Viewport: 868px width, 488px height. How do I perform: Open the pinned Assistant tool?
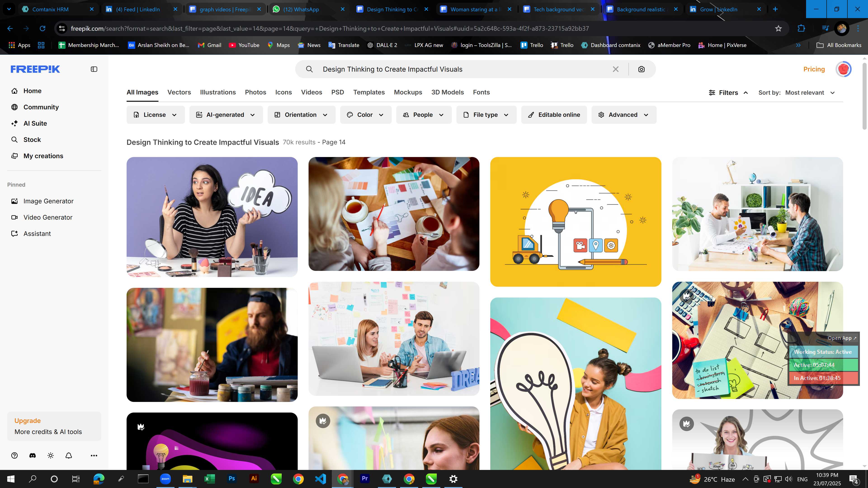(37, 234)
